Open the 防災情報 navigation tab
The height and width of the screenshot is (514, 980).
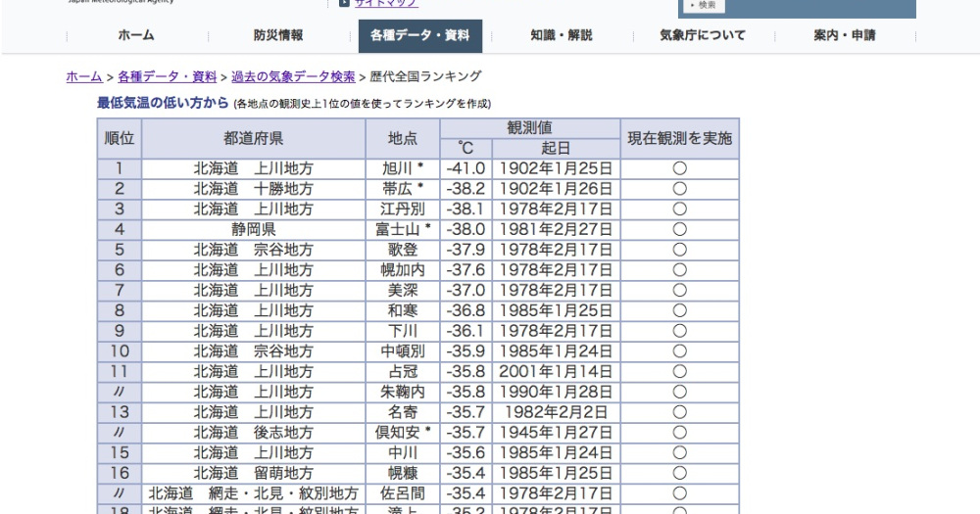tap(278, 35)
